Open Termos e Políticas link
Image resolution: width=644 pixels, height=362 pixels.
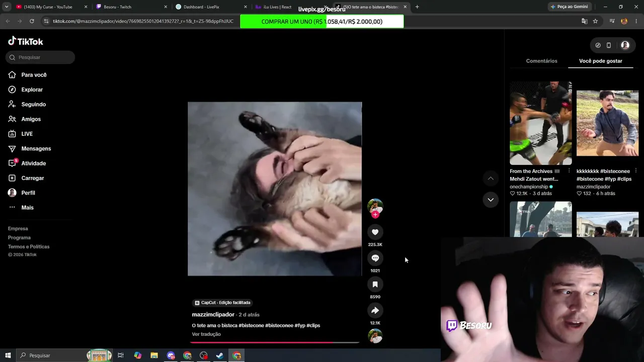[29, 247]
